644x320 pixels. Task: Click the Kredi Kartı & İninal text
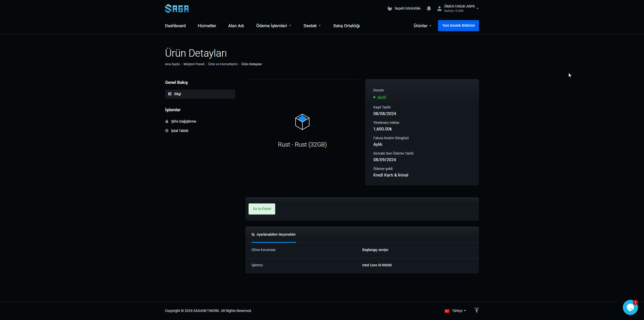[391, 175]
